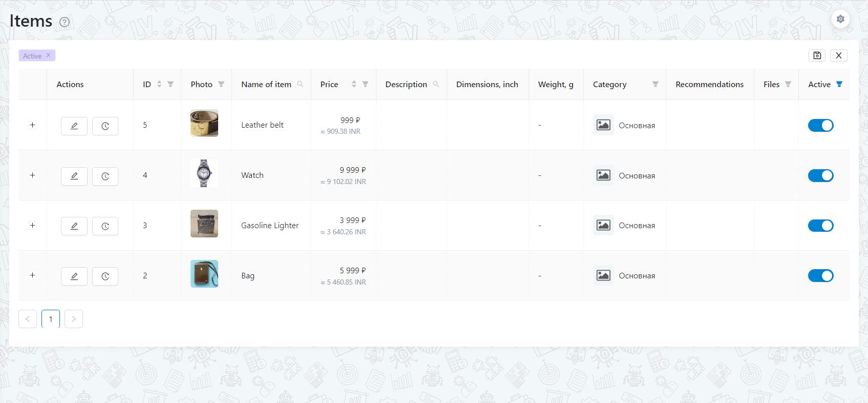Go to the next page arrow
The image size is (868, 403).
click(x=74, y=319)
